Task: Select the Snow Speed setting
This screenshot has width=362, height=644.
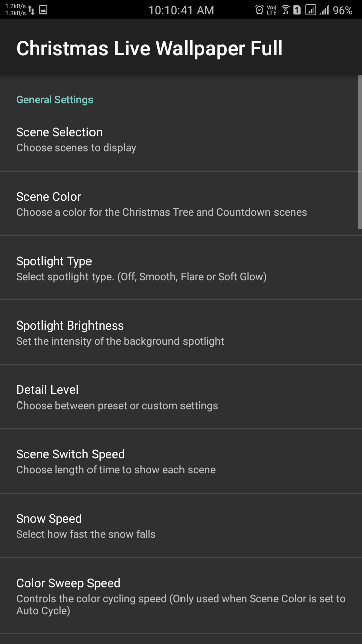Action: point(181,526)
